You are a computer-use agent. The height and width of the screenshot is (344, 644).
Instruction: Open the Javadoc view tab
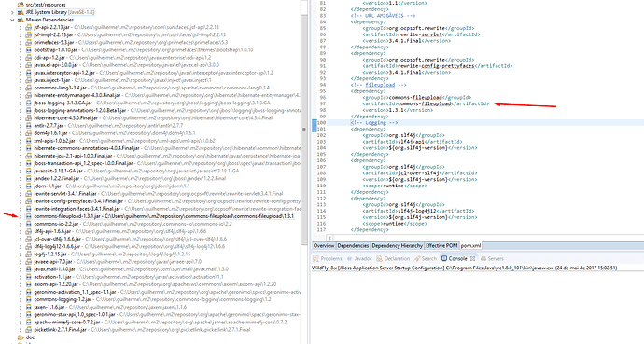coord(359,259)
